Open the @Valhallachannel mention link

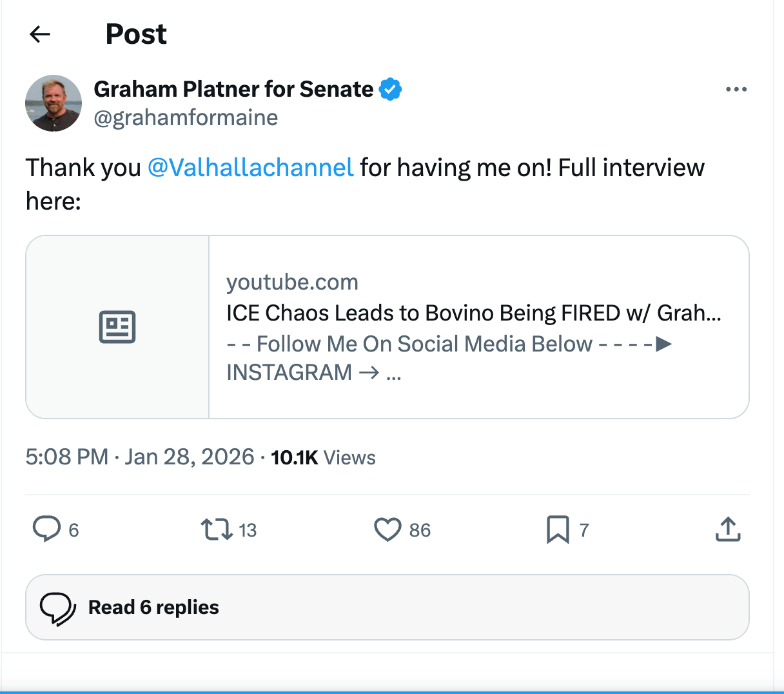(x=250, y=168)
